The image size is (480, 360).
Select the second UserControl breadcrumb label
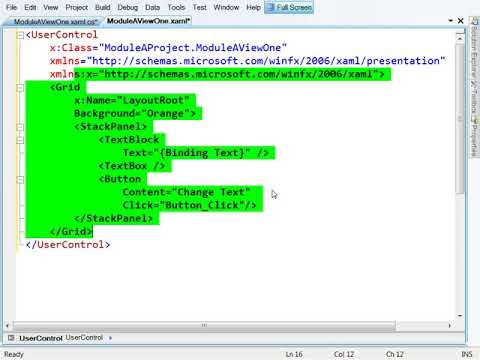pyautogui.click(x=84, y=338)
